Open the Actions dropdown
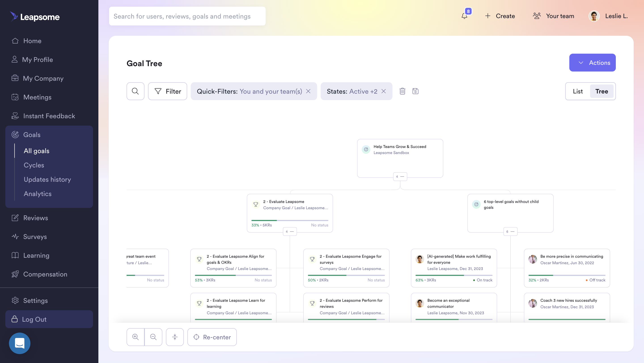Screen dimensions: 644x363 point(592,63)
